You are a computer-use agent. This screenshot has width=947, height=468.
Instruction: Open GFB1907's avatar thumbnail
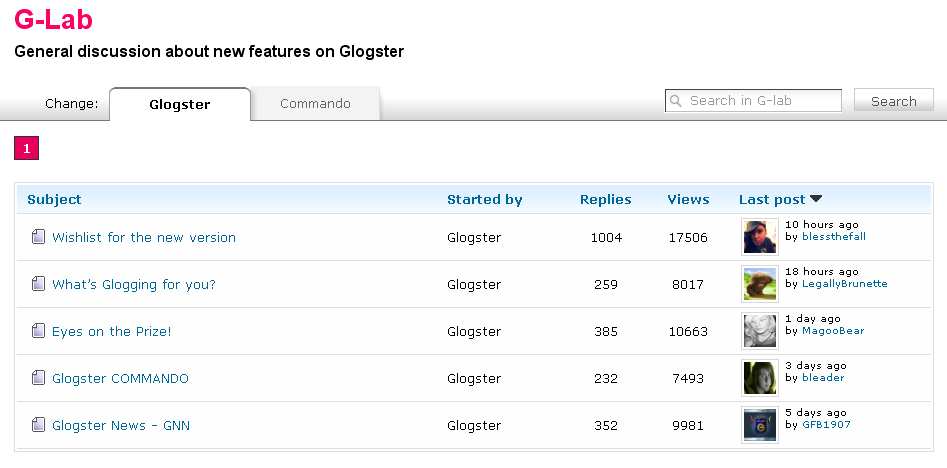[x=760, y=425]
